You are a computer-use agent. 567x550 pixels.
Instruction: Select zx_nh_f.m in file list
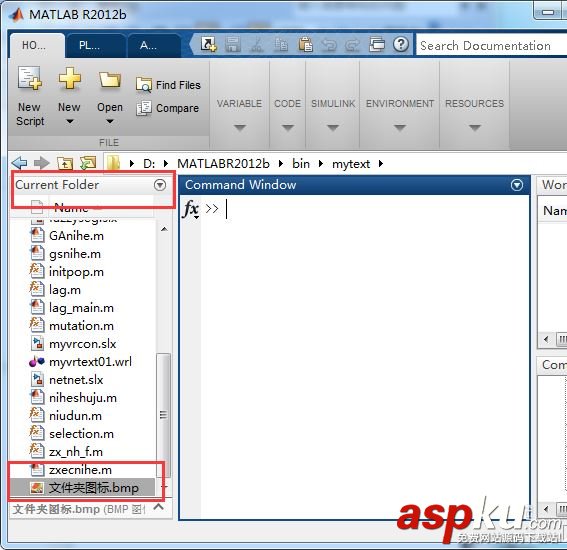click(x=76, y=452)
